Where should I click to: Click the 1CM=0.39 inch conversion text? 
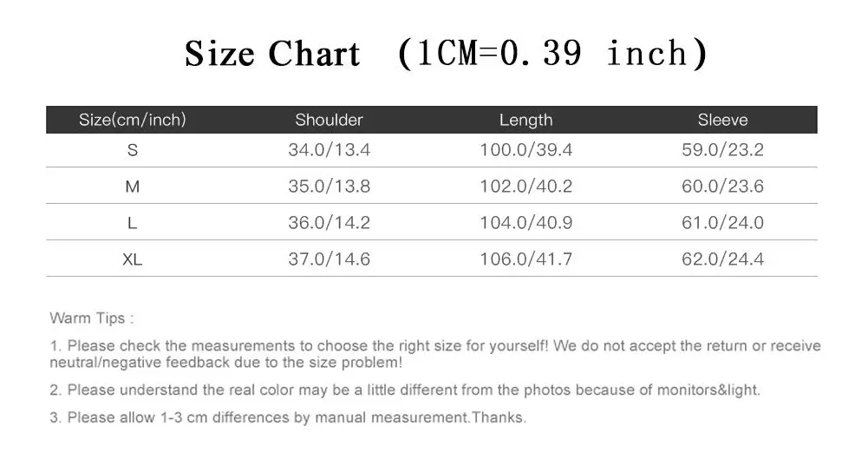coord(552,54)
